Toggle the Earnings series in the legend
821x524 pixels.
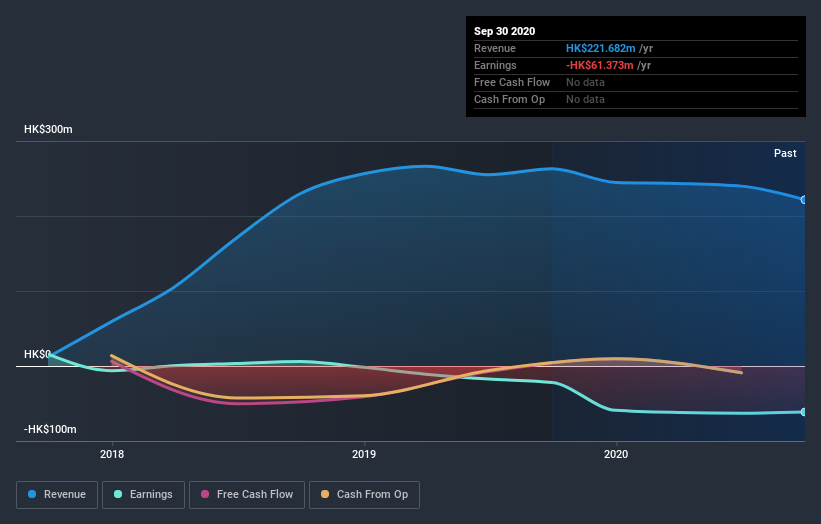pyautogui.click(x=143, y=495)
